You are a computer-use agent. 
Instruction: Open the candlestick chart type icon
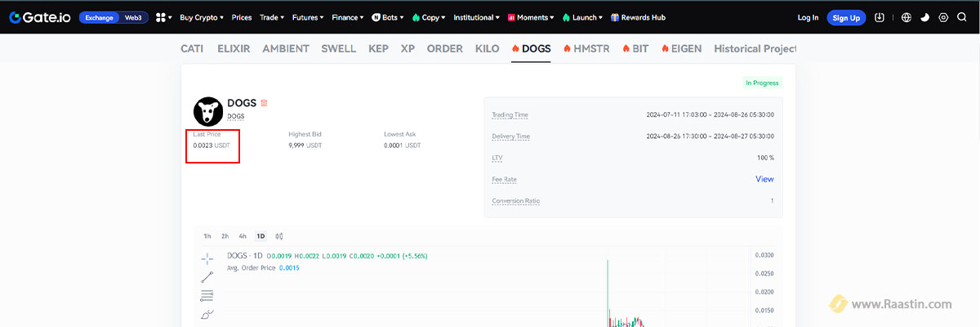279,236
